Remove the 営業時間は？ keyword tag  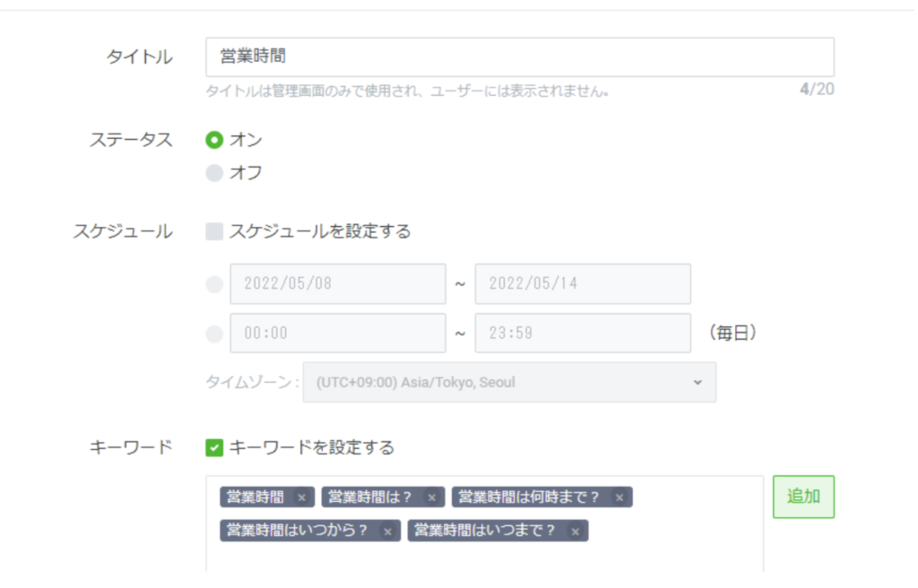click(431, 497)
